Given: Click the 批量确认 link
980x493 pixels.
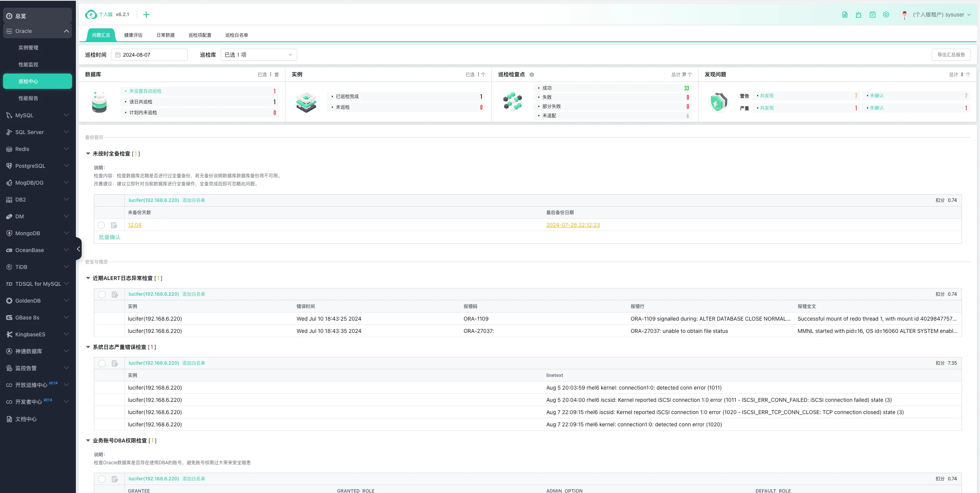Looking at the screenshot, I should tap(110, 237).
